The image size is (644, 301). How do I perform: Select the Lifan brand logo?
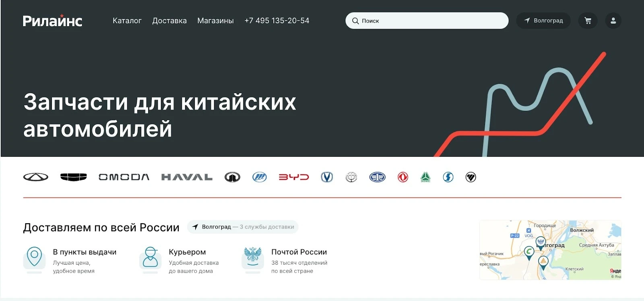260,177
